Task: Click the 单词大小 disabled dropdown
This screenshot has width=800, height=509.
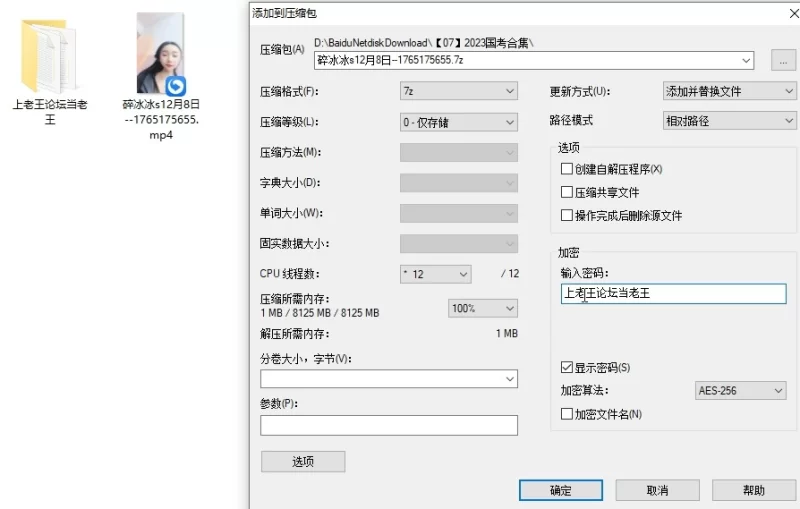Action: pyautogui.click(x=459, y=213)
